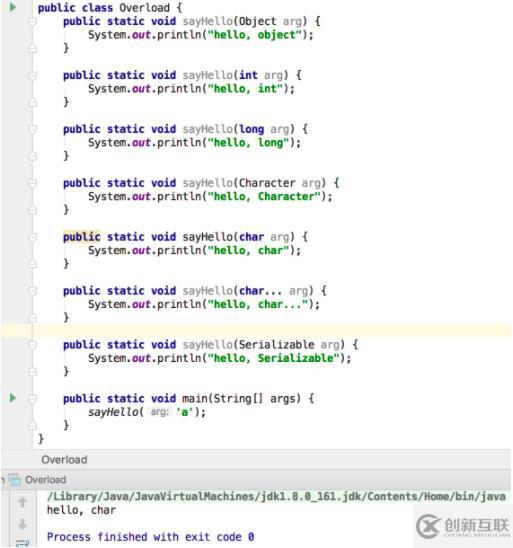
Task: Collapse the sayHello(Object arg) method
Action: click(x=32, y=22)
